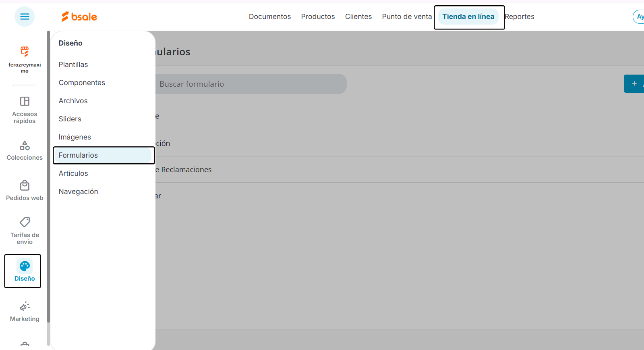Open Clientes top menu
This screenshot has width=644, height=350.
pyautogui.click(x=358, y=17)
